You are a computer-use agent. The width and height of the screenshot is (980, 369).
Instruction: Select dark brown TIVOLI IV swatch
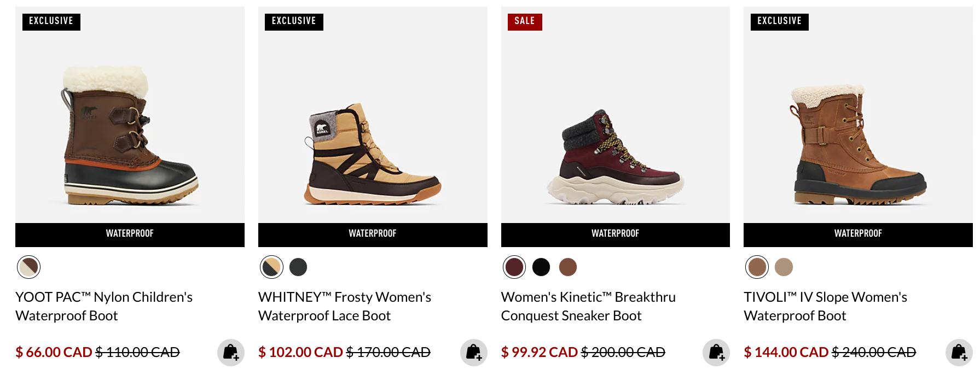coord(757,267)
